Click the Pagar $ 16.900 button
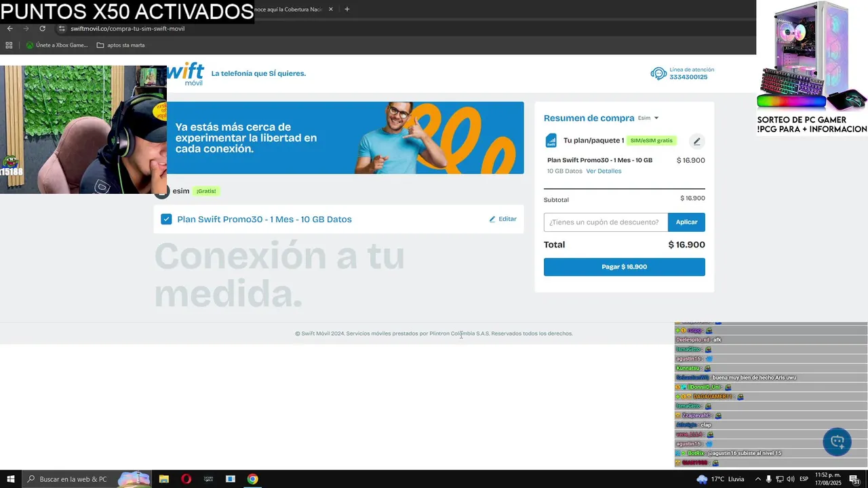This screenshot has width=868, height=488. pos(624,267)
